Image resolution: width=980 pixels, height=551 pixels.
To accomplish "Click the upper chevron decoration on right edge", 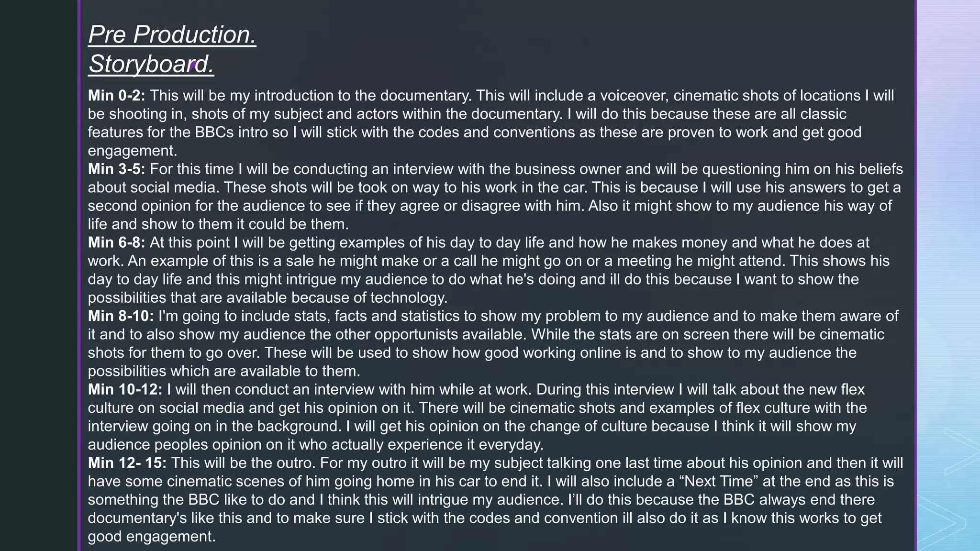I will [x=962, y=452].
